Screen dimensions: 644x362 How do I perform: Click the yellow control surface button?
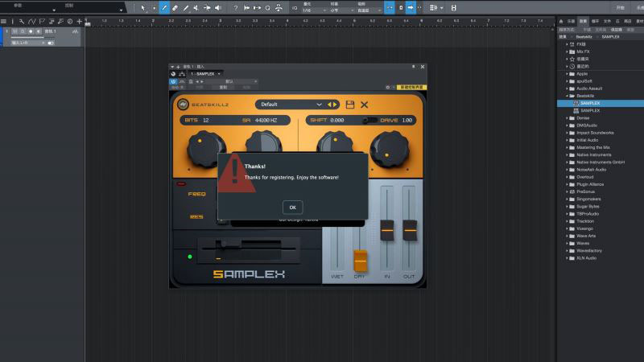411,87
